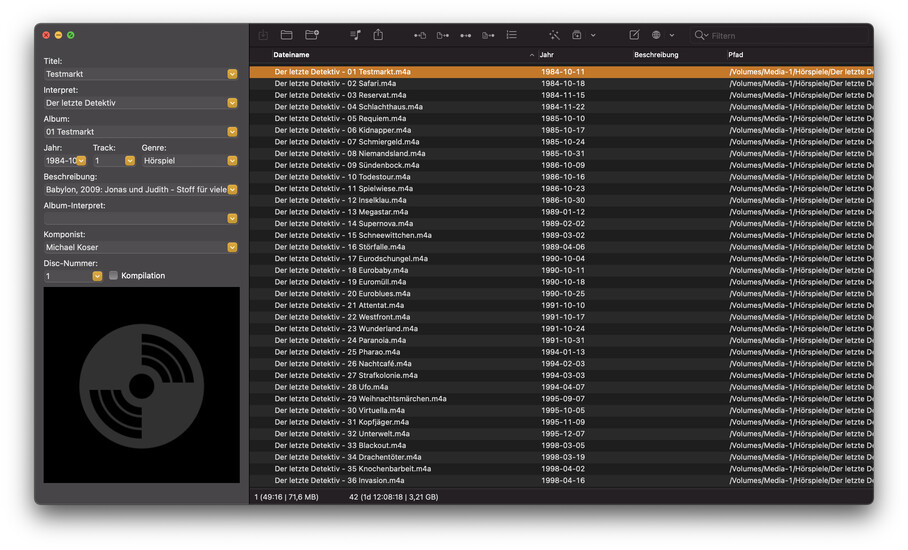Select row 13 Megastar.m4a

[561, 212]
